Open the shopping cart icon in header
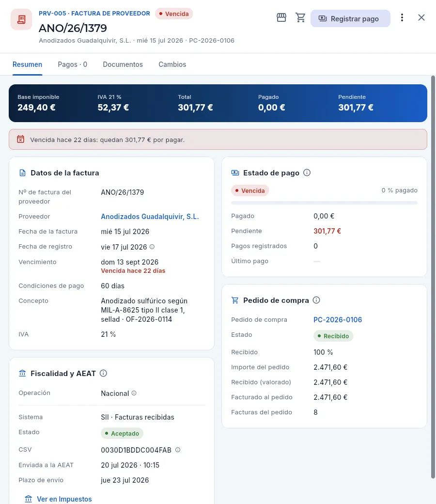The width and height of the screenshot is (436, 504). pos(300,17)
